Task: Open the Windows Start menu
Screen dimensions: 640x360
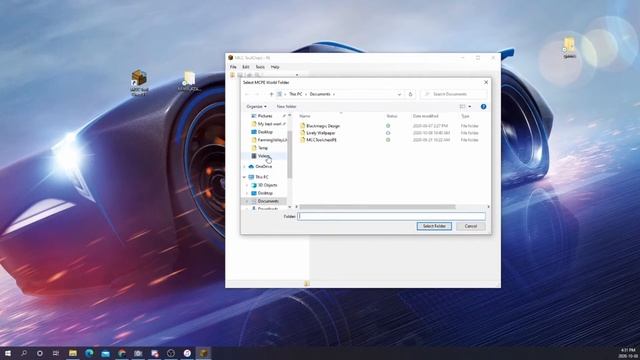Action: (8, 353)
